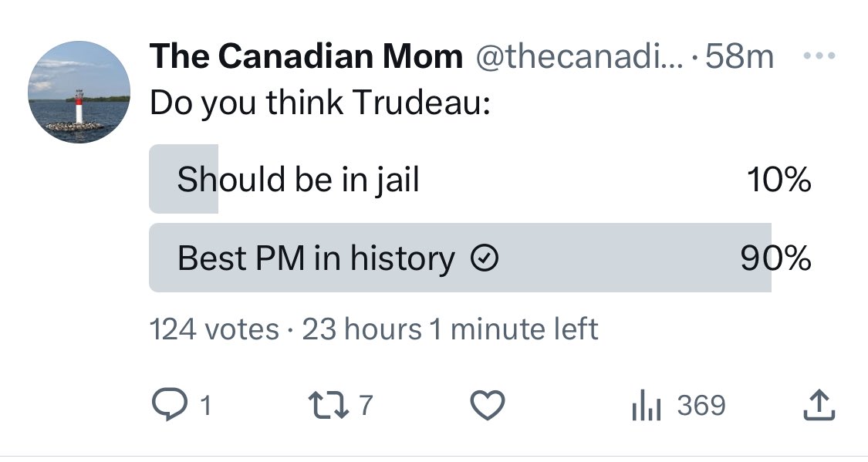The height and width of the screenshot is (462, 868).
Task: Like the tweet with heart icon
Action: [x=487, y=405]
